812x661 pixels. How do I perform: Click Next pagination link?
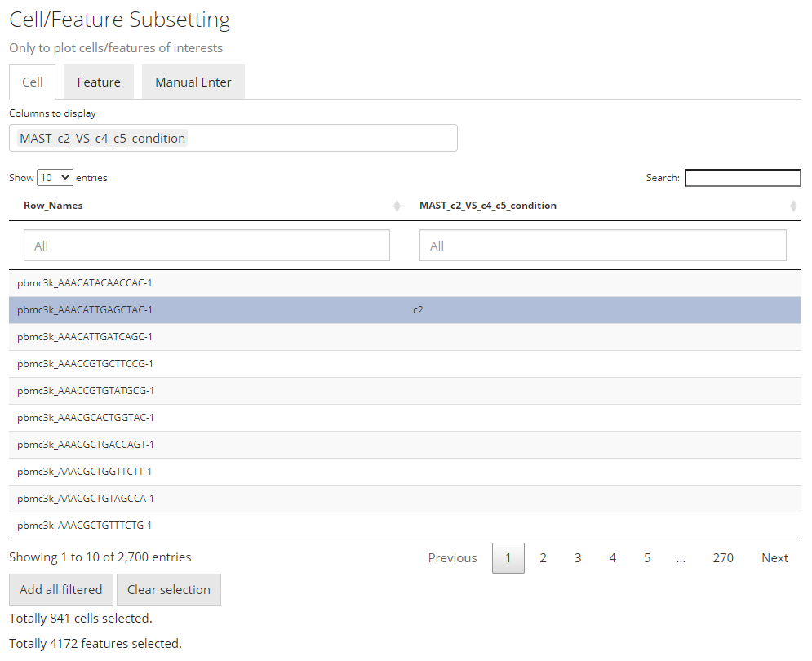774,558
